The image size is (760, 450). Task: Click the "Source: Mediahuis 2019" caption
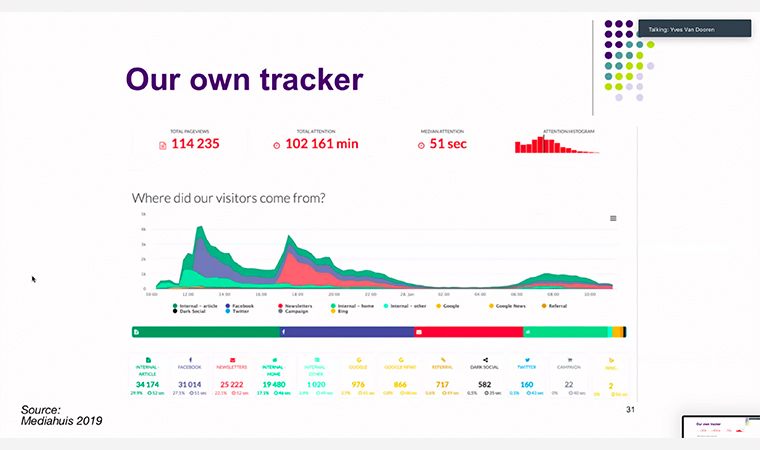pos(62,416)
